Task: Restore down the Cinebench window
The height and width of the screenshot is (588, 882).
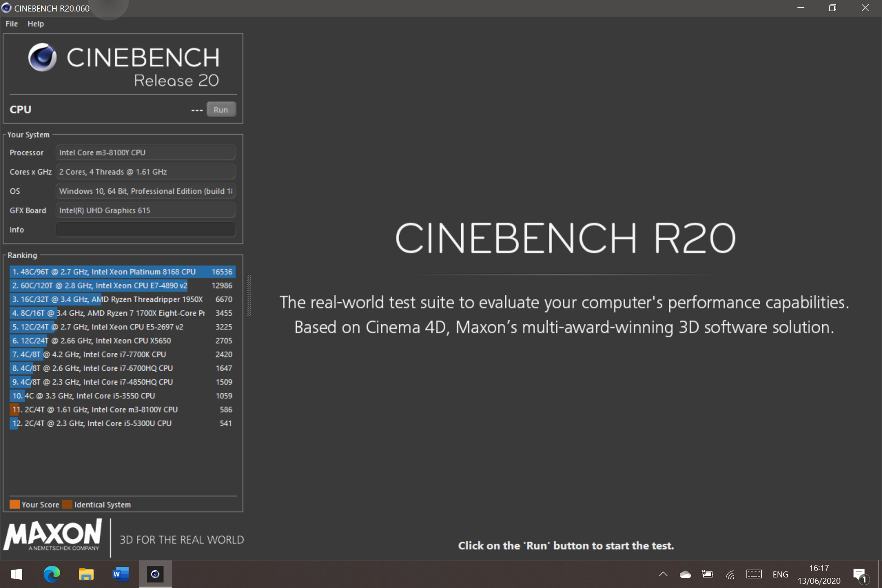Action: [x=832, y=8]
